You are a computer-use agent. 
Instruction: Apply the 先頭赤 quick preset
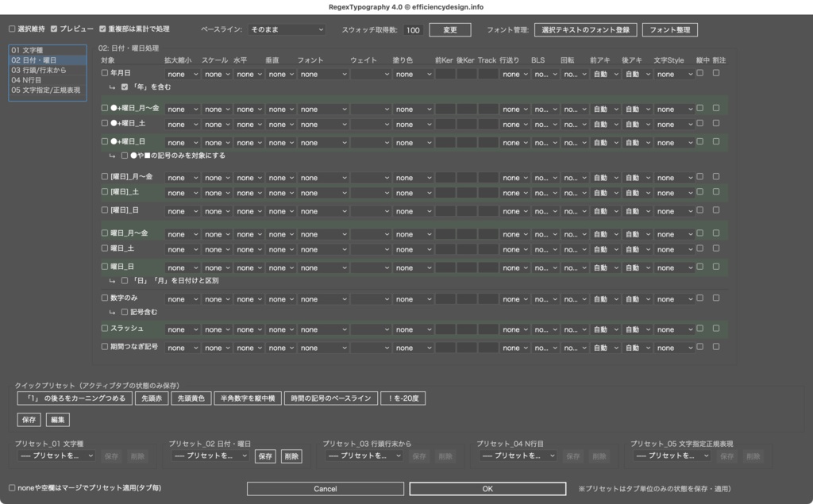152,398
